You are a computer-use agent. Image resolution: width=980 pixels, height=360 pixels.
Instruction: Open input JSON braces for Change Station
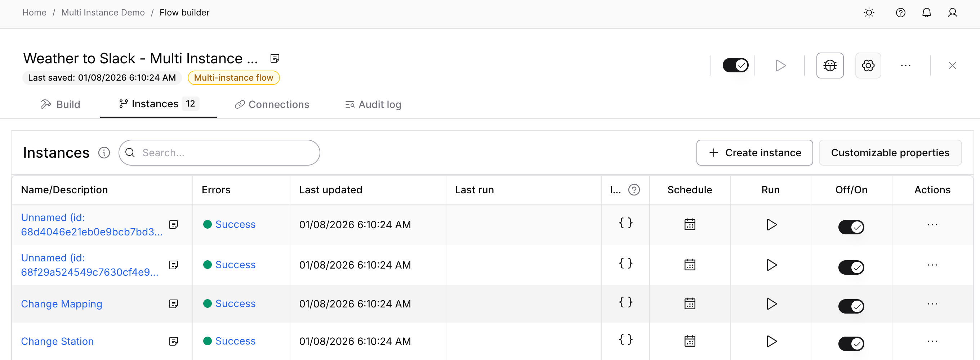coord(625,339)
